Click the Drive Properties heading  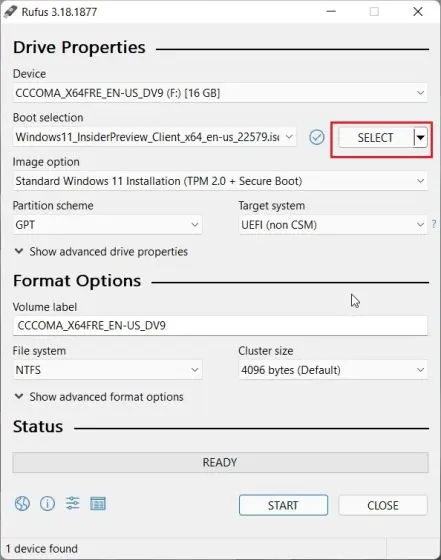click(x=79, y=48)
